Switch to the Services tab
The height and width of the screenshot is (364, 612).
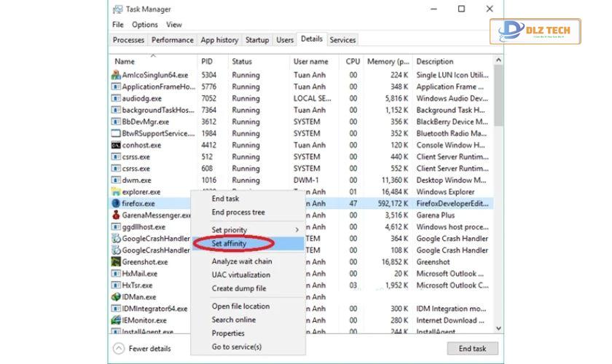pyautogui.click(x=342, y=40)
